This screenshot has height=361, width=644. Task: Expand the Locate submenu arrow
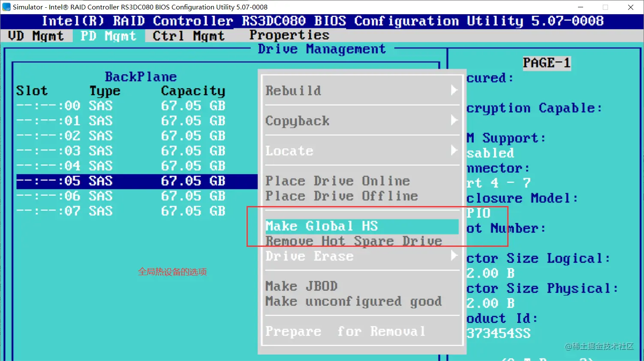click(454, 150)
